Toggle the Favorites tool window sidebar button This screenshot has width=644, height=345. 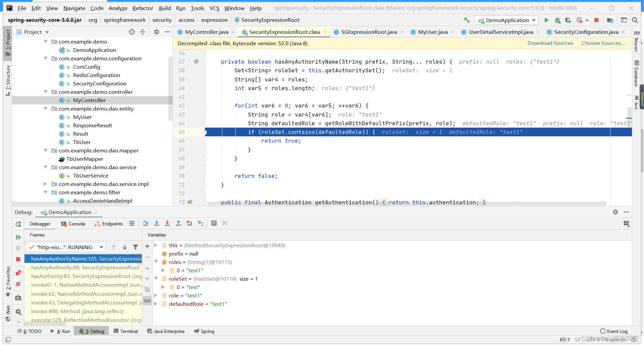click(8, 281)
